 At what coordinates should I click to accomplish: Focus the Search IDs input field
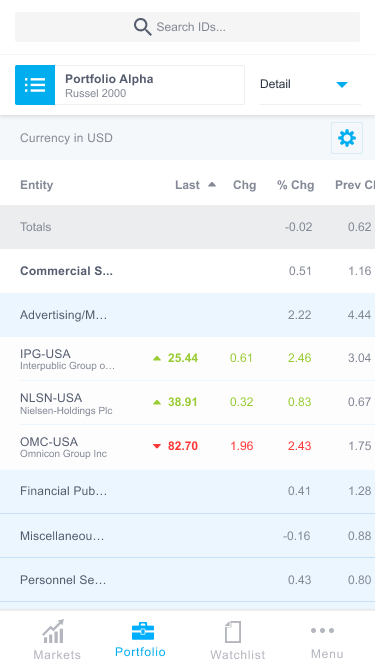[x=188, y=27]
